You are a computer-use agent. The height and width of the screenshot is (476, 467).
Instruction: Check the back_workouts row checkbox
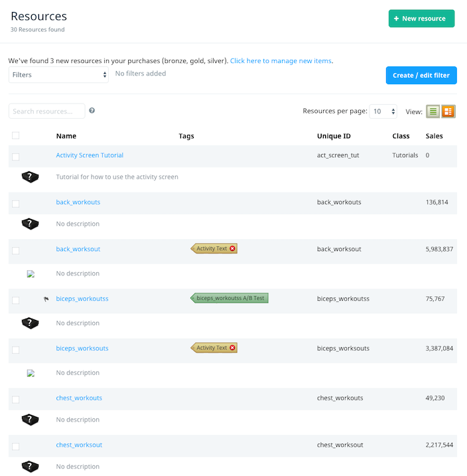point(15,203)
